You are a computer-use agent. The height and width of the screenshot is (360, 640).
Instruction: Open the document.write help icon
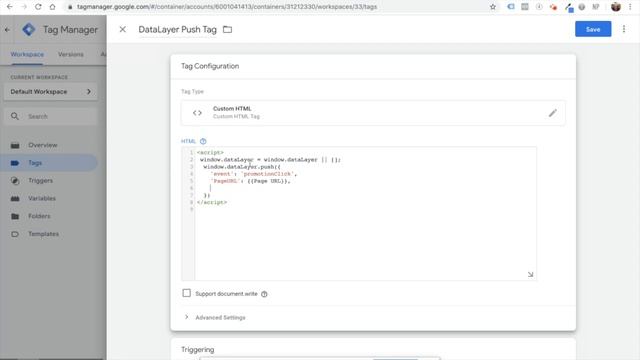tap(264, 294)
